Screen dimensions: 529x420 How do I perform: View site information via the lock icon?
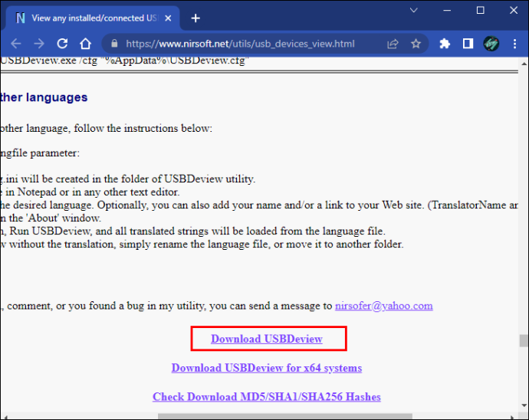[114, 44]
